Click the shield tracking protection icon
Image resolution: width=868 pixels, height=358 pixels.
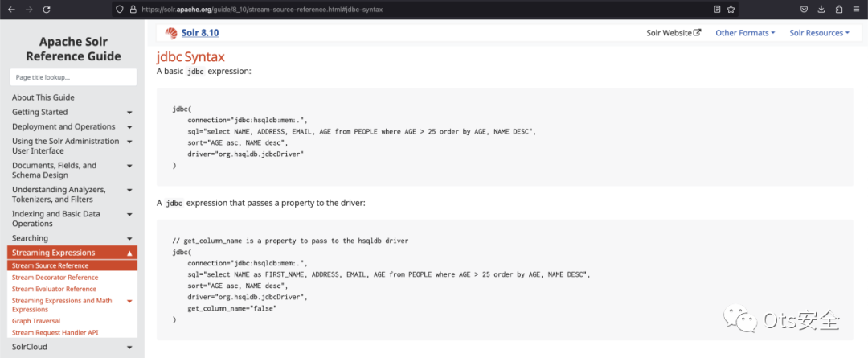click(120, 10)
